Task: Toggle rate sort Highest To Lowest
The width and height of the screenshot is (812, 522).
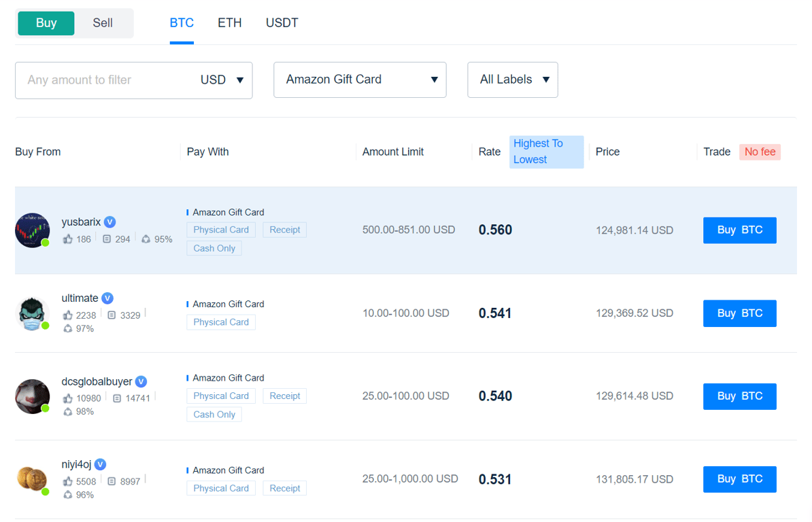Action: [546, 152]
